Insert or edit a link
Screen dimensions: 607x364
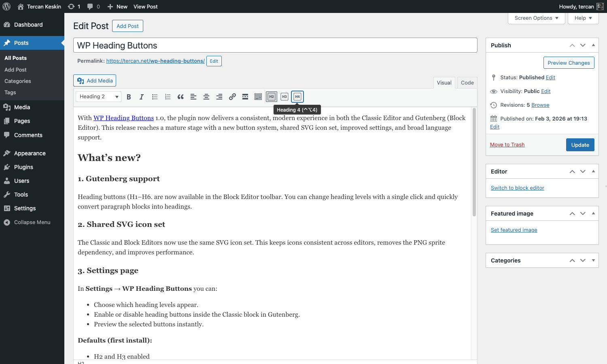point(232,97)
